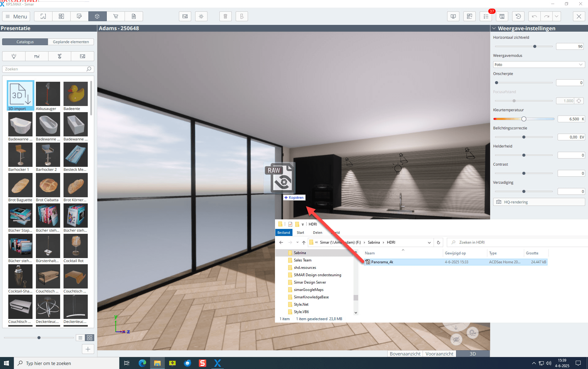Image resolution: width=588 pixels, height=369 pixels.
Task: Open the checklist icon with 37 badge
Action: pos(486,16)
